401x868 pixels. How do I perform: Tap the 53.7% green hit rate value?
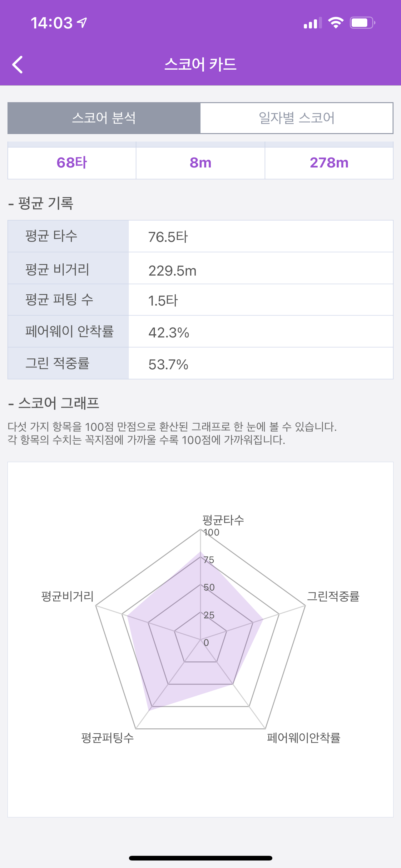(x=168, y=364)
